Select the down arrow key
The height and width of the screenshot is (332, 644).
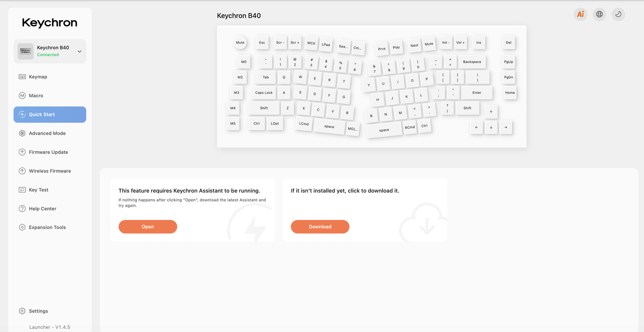coord(491,127)
